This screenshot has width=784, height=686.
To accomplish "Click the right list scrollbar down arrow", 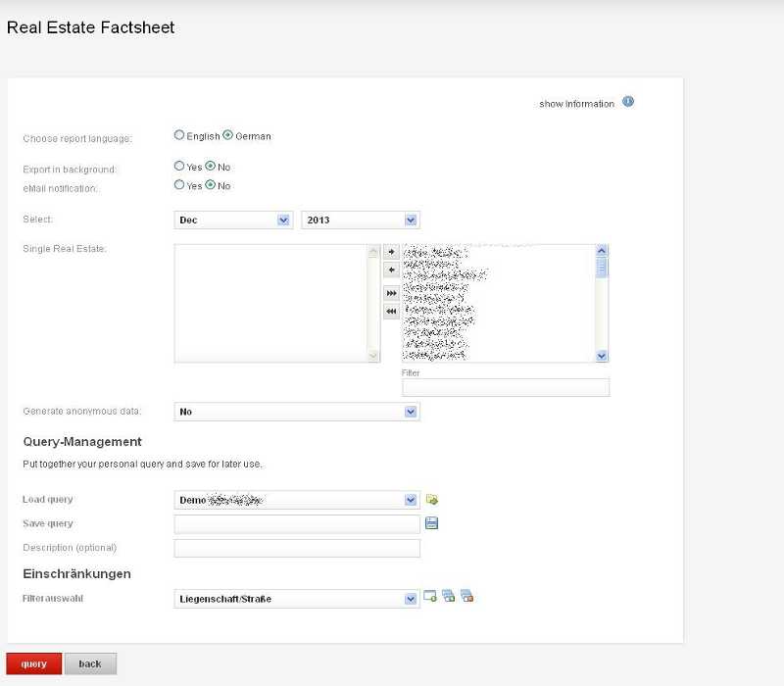I will pyautogui.click(x=602, y=356).
